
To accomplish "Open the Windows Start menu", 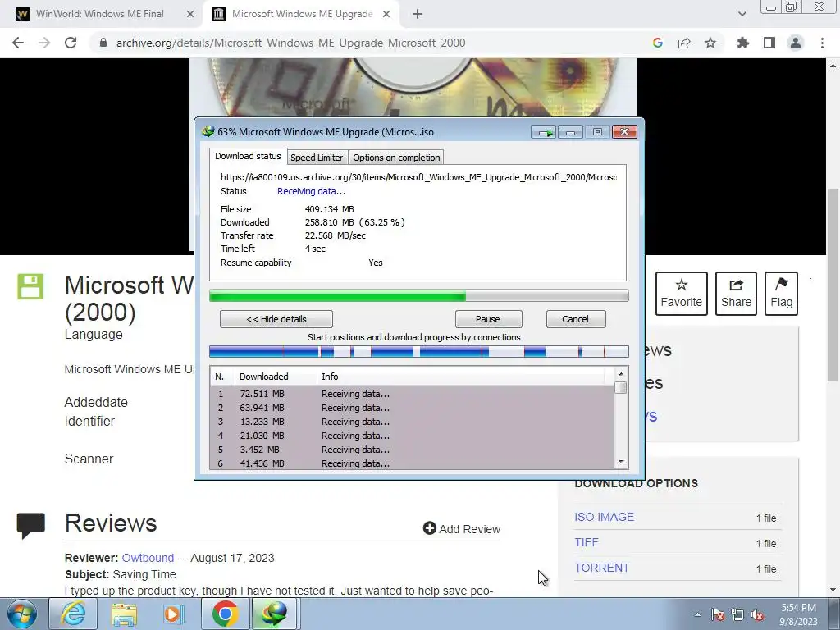I will (x=21, y=614).
